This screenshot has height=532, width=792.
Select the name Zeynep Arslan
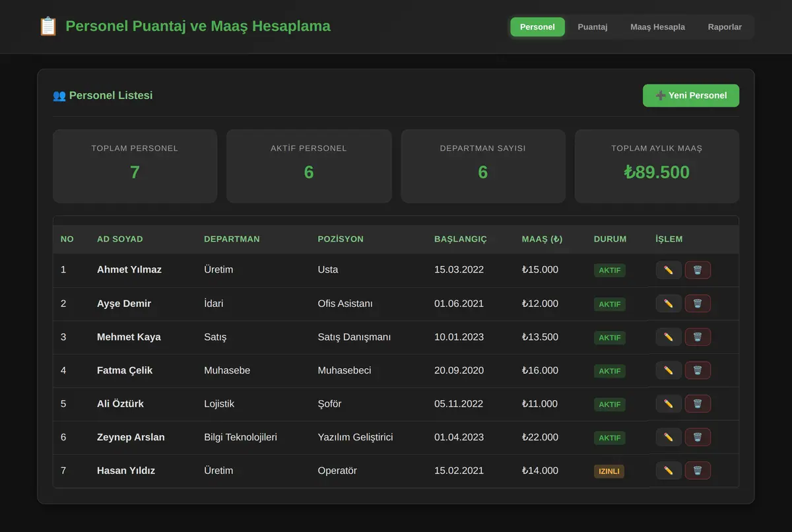(x=131, y=437)
